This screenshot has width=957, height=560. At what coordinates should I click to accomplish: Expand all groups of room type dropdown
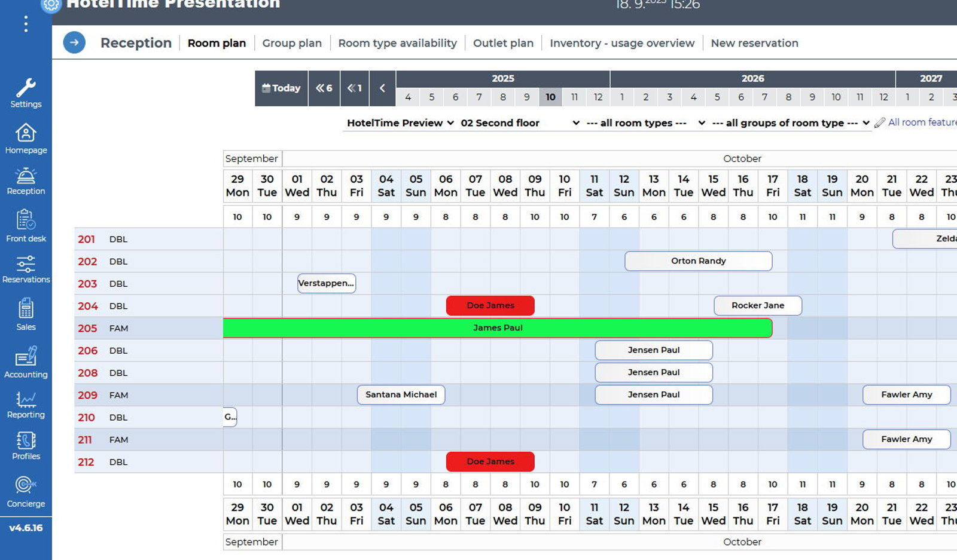790,123
